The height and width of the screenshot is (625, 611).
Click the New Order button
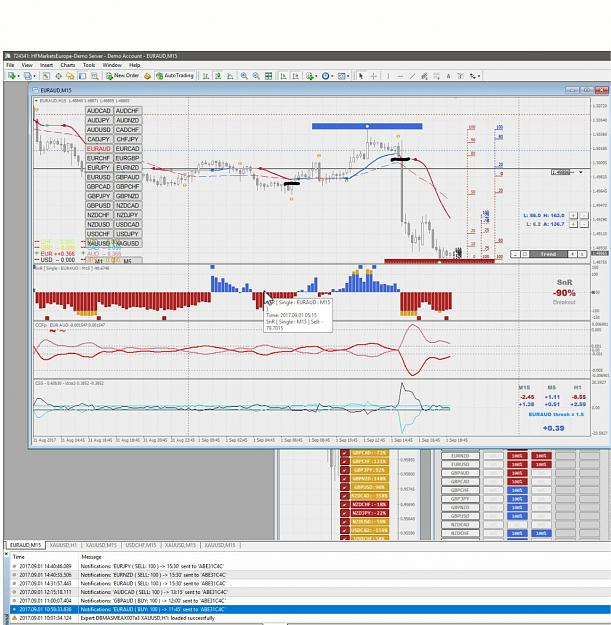coord(122,76)
